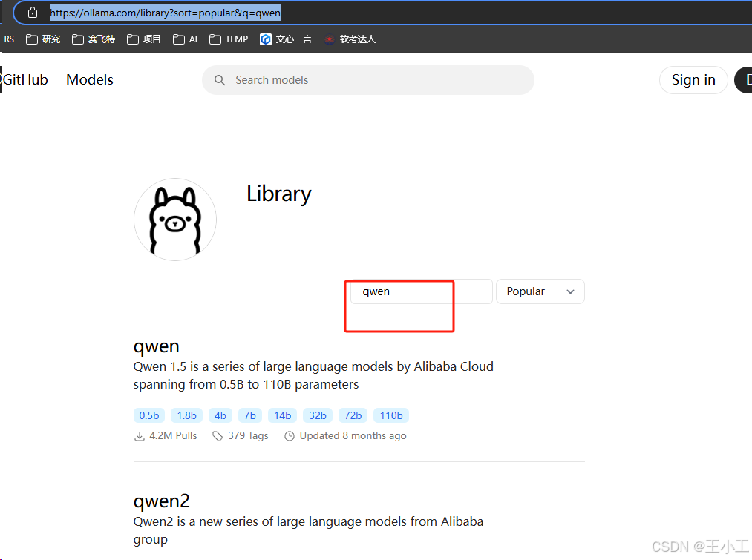Screen dimensions: 752x560
Task: Click the 379 Tags text
Action: click(x=248, y=436)
